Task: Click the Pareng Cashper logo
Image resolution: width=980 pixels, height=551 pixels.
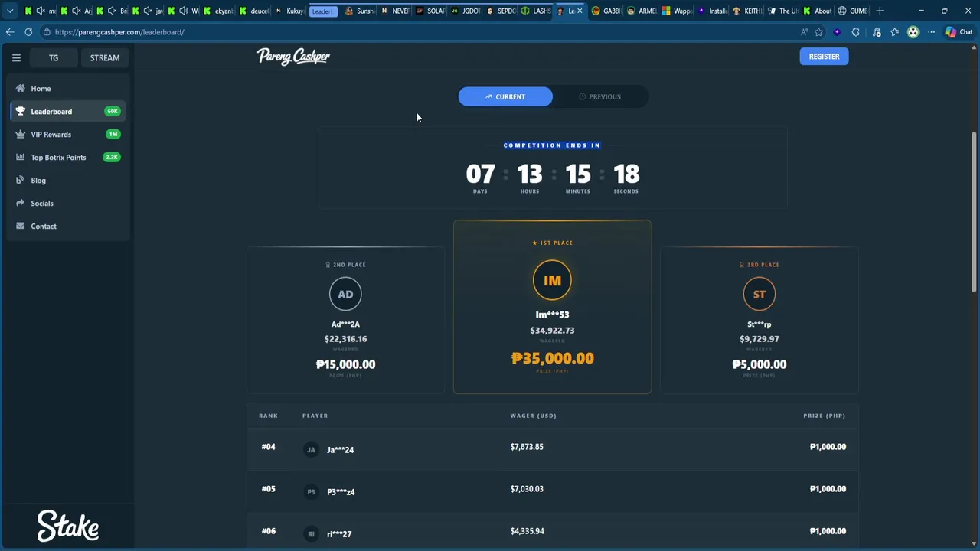Action: click(293, 57)
